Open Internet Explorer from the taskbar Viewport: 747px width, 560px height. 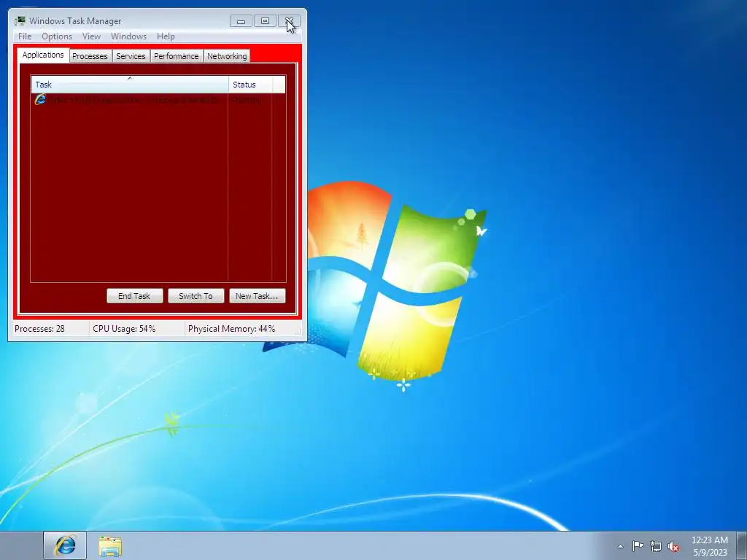(65, 545)
